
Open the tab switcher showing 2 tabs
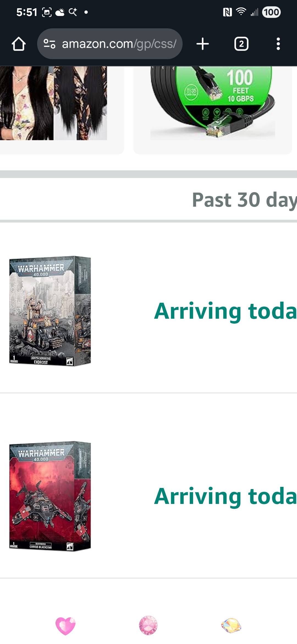241,44
